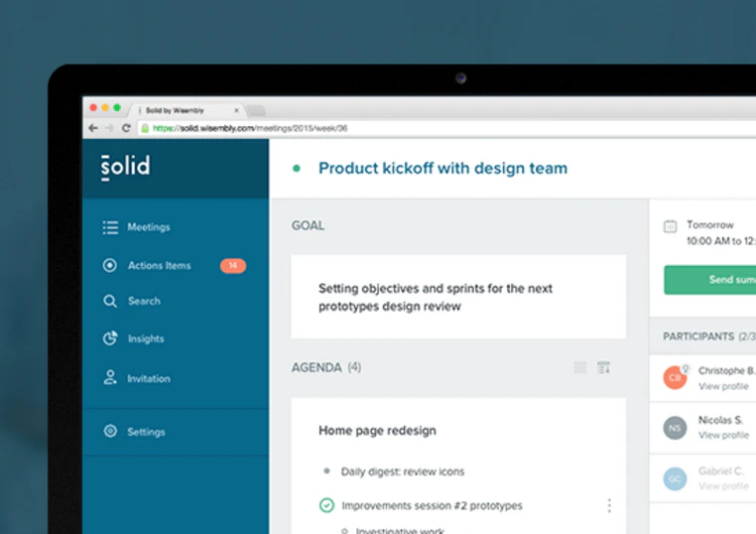Open the Insights pie chart icon
756x534 pixels.
tap(110, 338)
